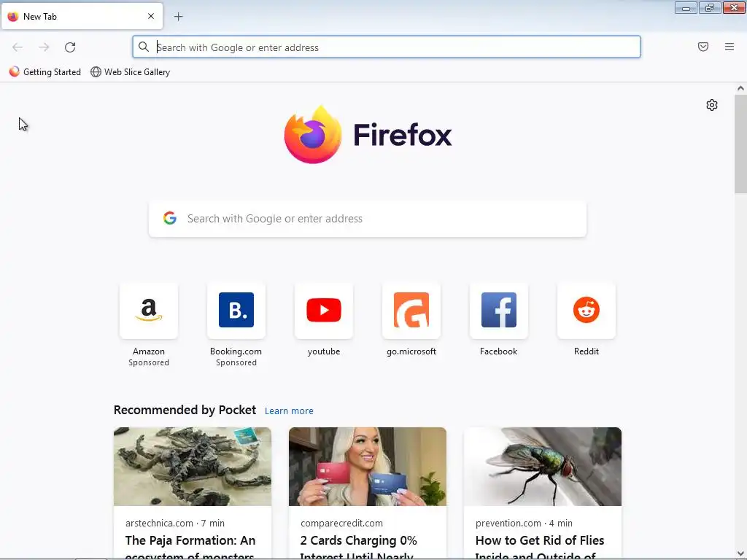Click the vertical scrollbar thumb

(740, 144)
